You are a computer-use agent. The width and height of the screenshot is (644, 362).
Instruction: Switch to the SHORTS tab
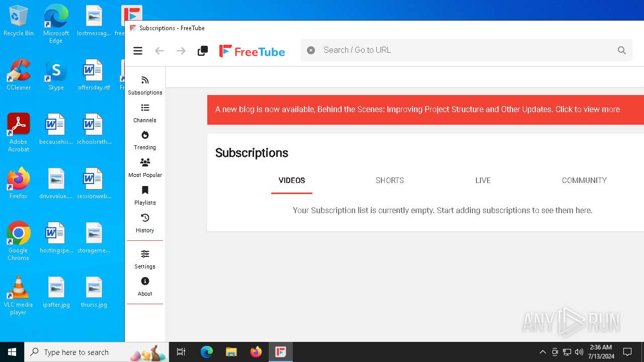390,180
